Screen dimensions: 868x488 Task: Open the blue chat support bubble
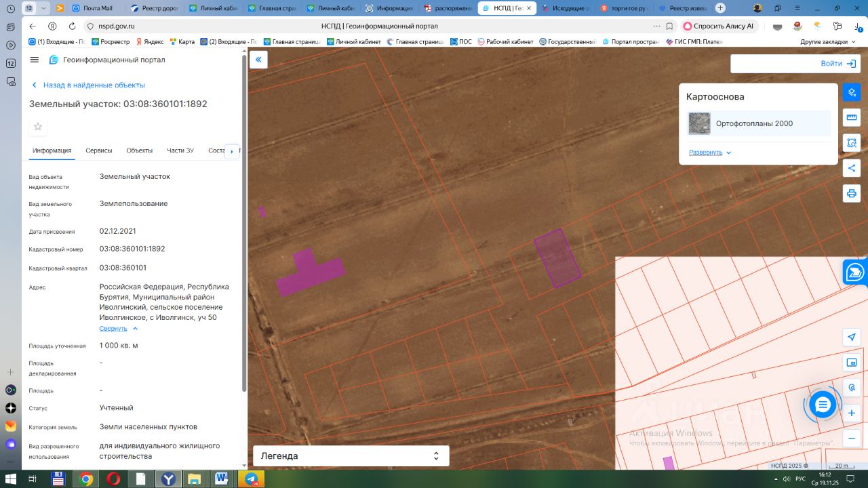pos(823,405)
